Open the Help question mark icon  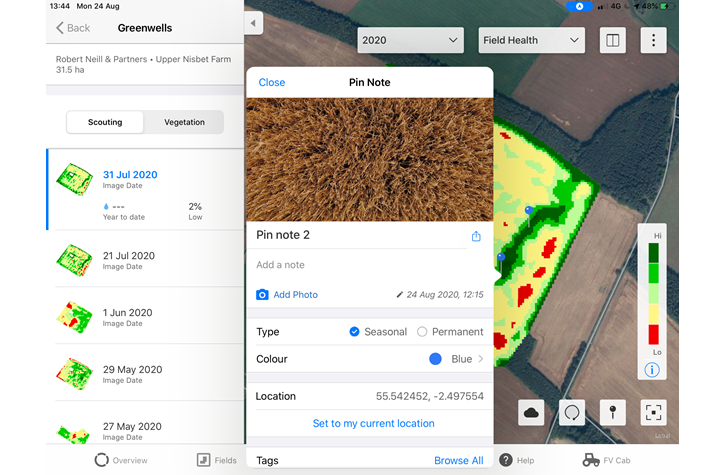(x=506, y=460)
